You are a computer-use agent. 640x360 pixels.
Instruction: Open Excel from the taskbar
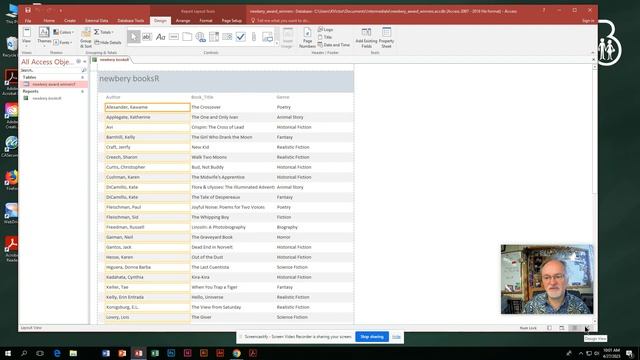coord(155,353)
